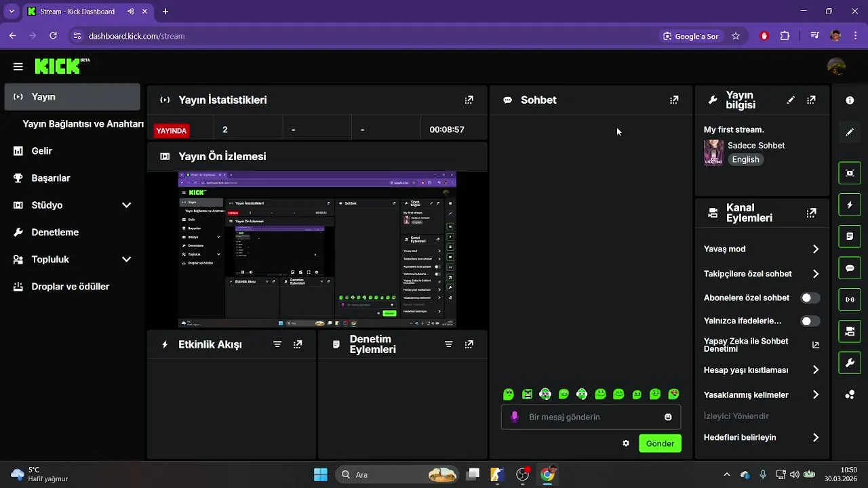Open filter icon in Etkinlik Akışı panel

277,344
